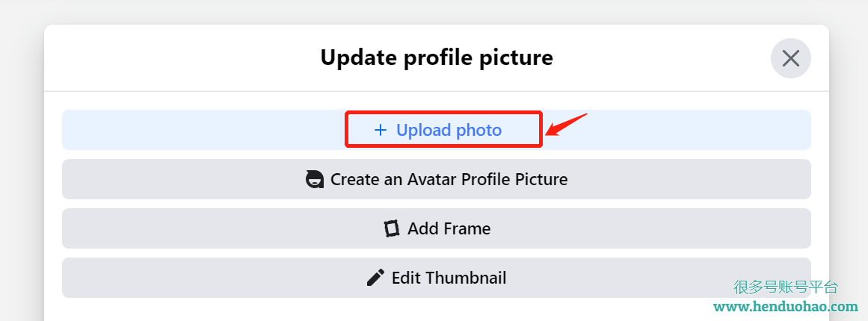This screenshot has height=321, width=868.
Task: Click the Add Frame text label
Action: pyautogui.click(x=449, y=228)
